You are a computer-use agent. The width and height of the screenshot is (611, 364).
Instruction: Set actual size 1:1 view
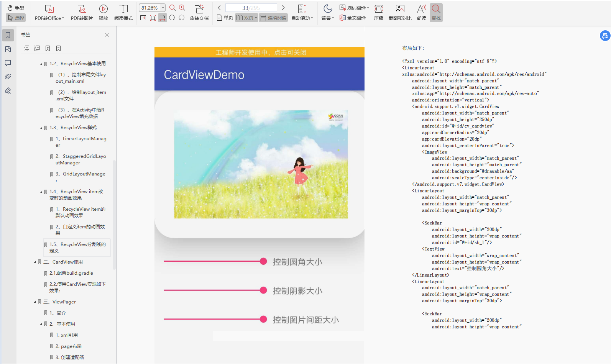pos(143,18)
